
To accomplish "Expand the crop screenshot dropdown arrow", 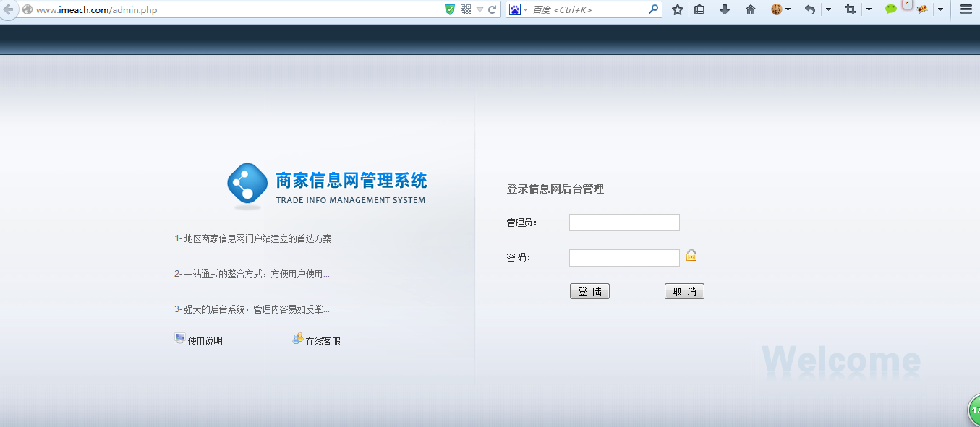I will click(x=869, y=9).
